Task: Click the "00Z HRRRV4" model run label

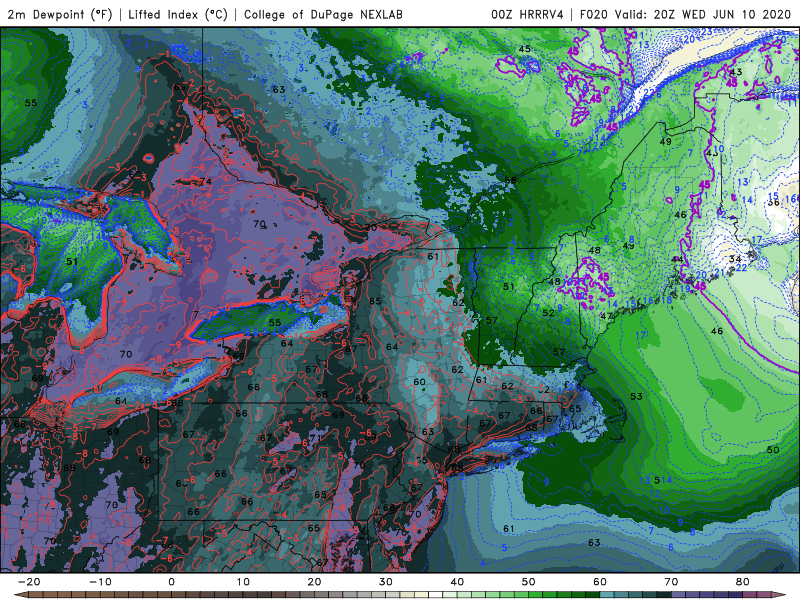Action: click(527, 15)
